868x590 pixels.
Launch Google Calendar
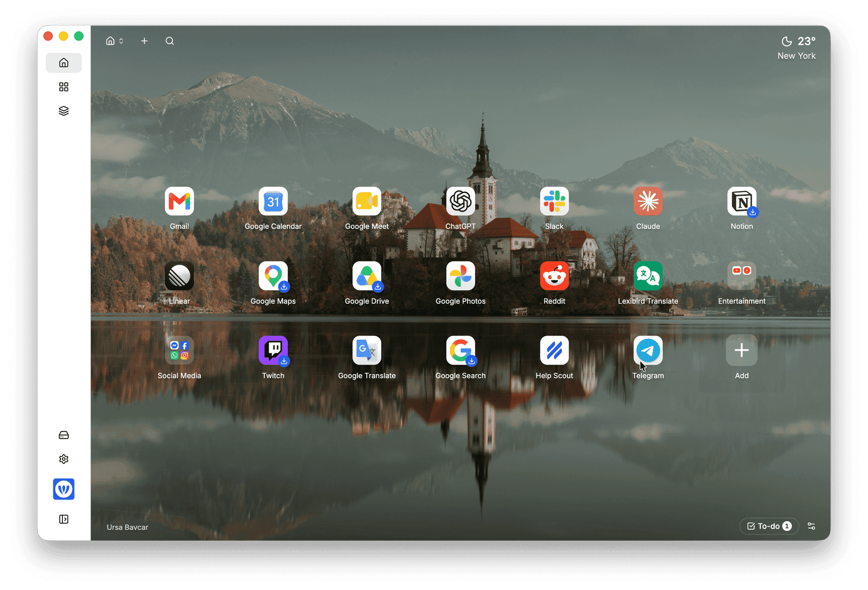[273, 201]
